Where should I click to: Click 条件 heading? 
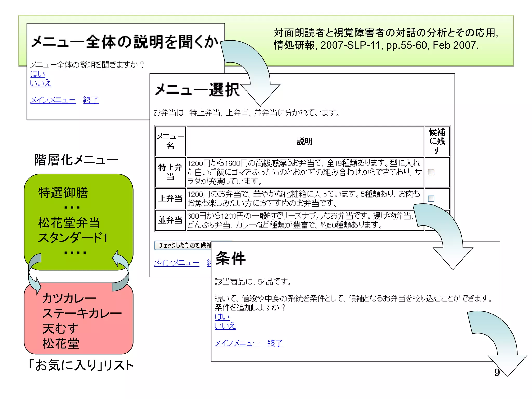coord(231,259)
